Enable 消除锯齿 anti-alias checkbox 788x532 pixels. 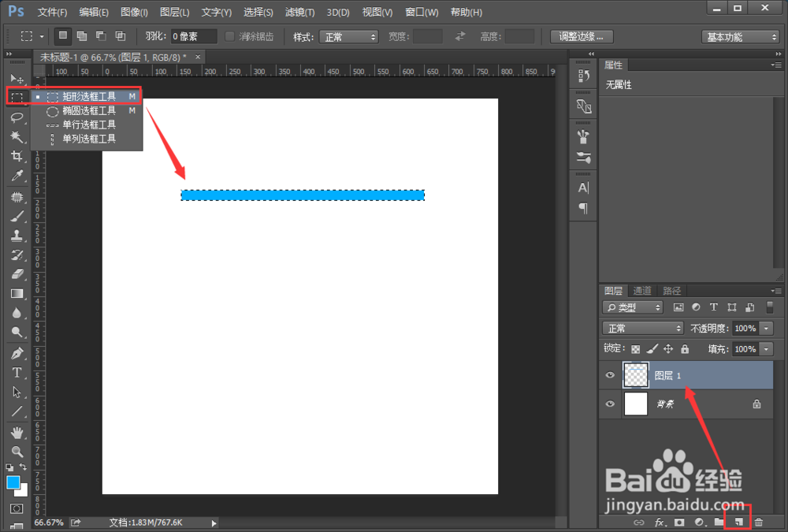point(229,36)
